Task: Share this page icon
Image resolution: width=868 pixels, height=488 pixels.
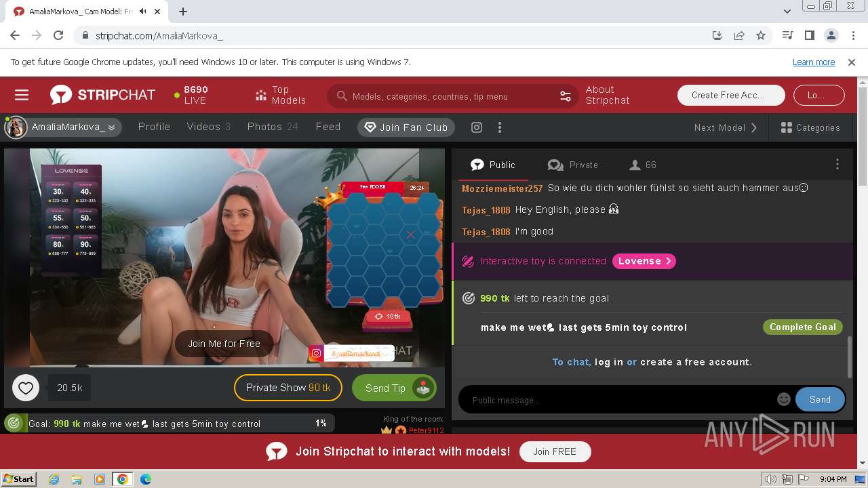Action: tap(739, 35)
